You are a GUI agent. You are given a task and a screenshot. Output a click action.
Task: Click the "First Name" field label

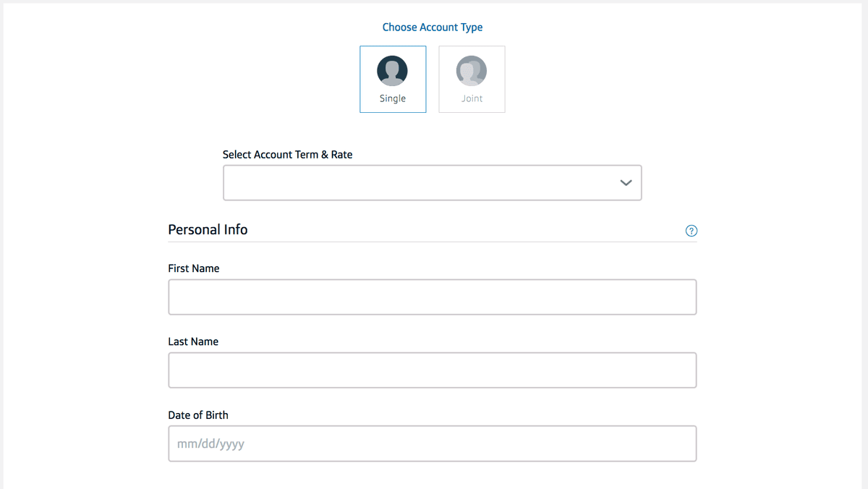click(x=193, y=268)
